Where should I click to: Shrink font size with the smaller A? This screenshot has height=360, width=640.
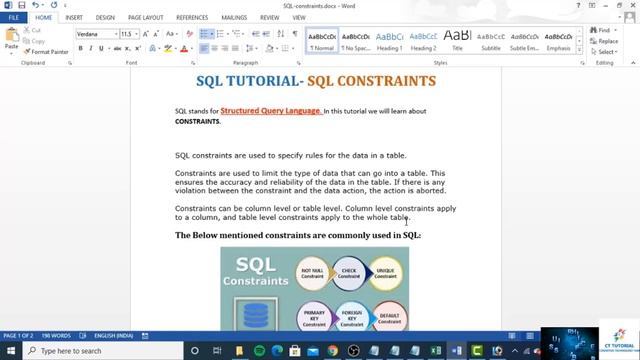pos(156,34)
